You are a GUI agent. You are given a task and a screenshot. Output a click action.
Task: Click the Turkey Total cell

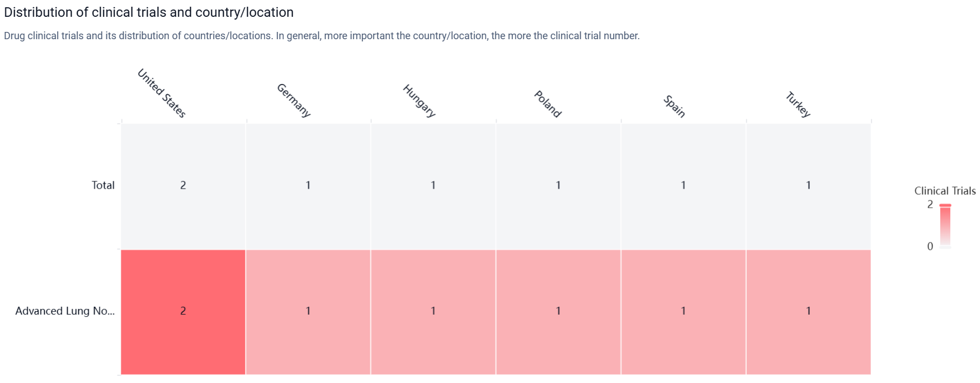tap(808, 185)
